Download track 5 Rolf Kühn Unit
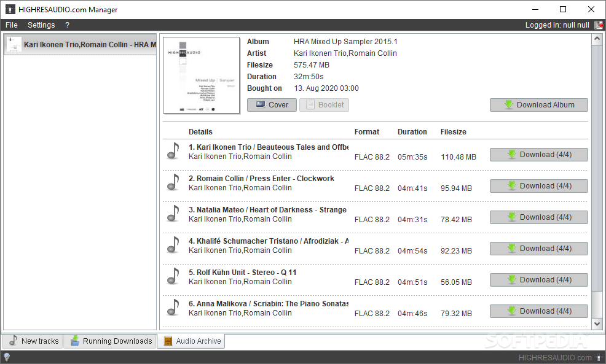Image resolution: width=606 pixels, height=364 pixels. pyautogui.click(x=539, y=280)
